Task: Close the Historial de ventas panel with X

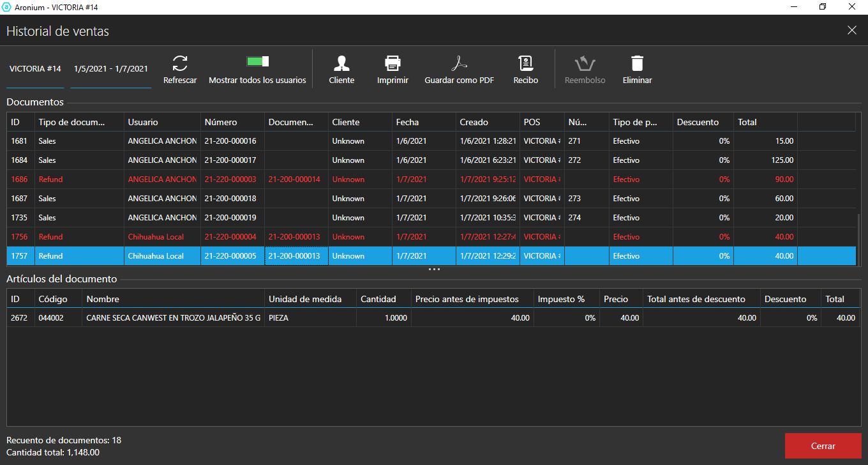Action: (851, 30)
